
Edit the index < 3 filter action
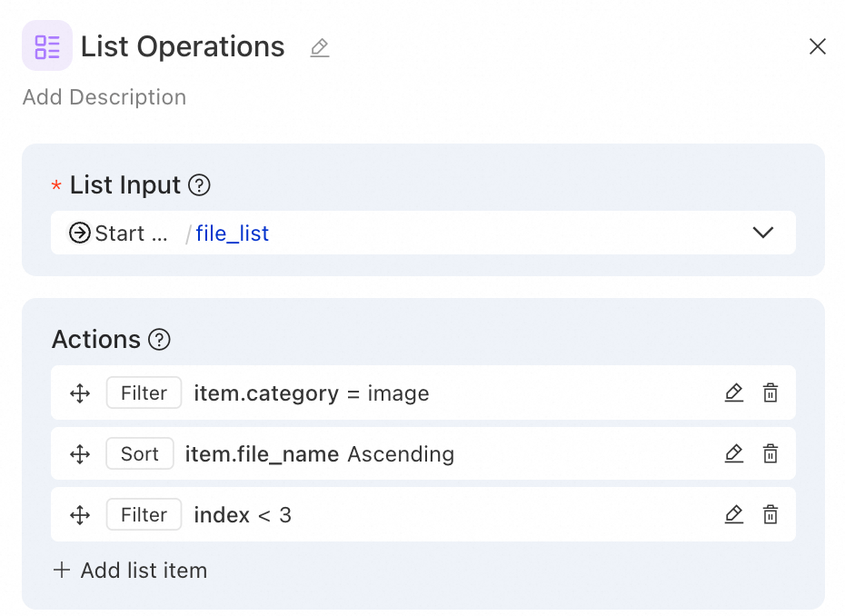tap(734, 515)
